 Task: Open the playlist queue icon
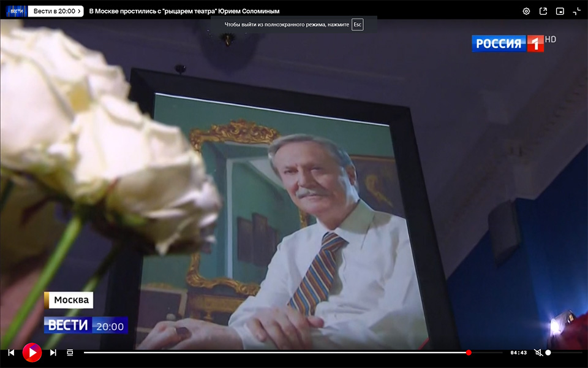(70, 353)
